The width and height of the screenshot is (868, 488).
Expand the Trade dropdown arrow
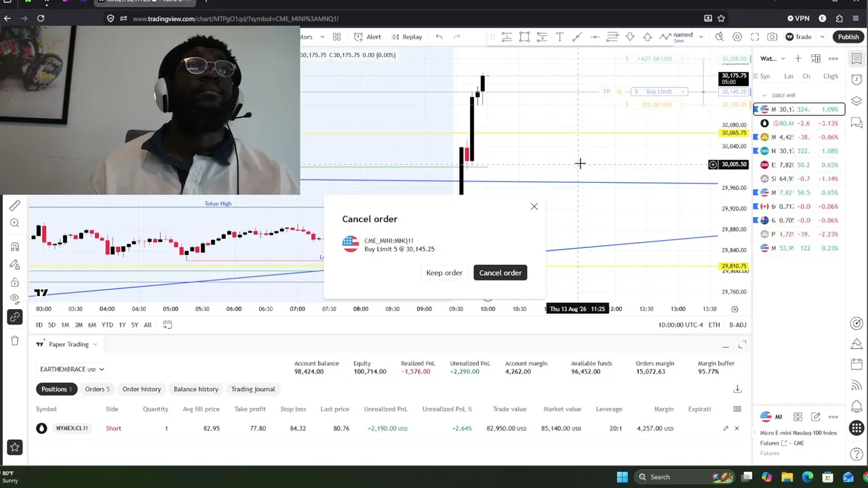822,37
